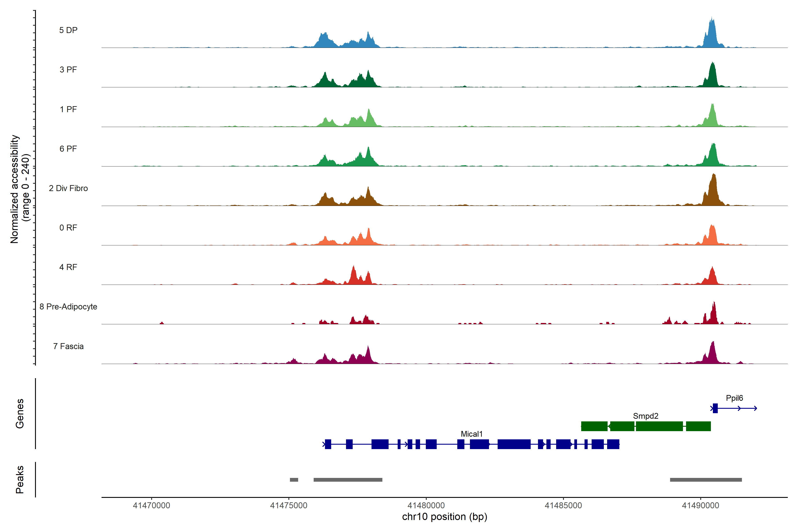Click the chr10 position (bp) axis title

444,517
